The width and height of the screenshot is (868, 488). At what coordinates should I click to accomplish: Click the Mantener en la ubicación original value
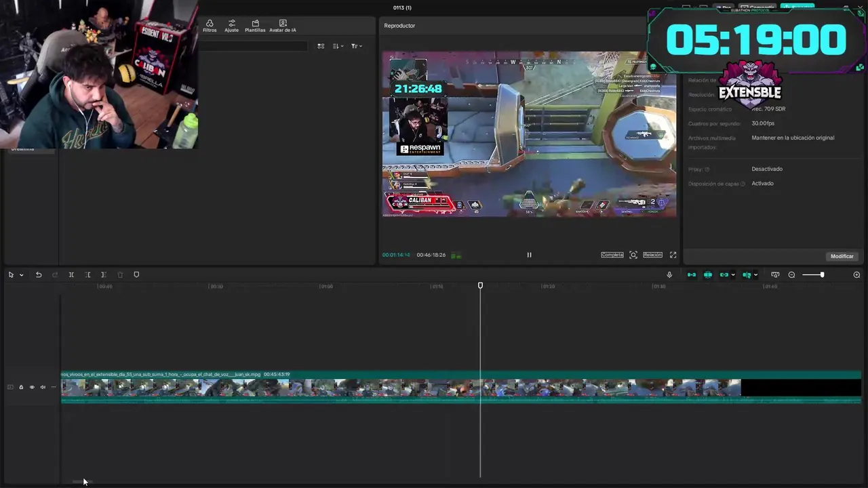point(793,138)
